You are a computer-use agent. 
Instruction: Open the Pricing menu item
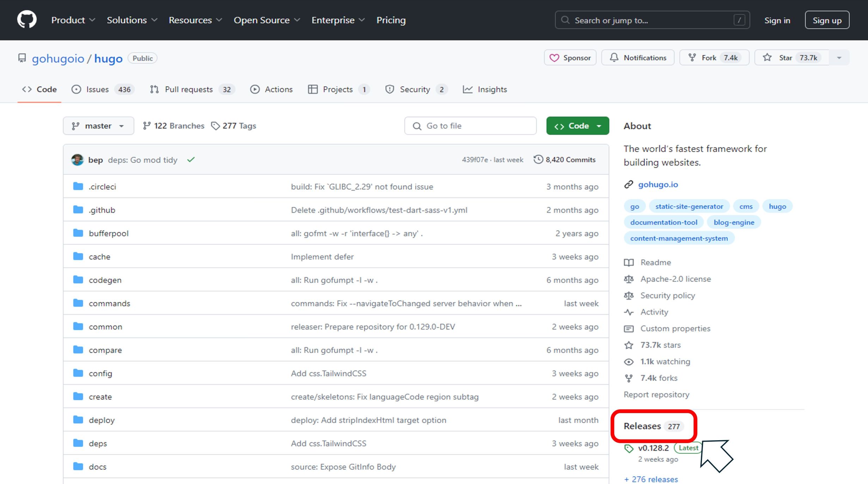click(391, 20)
